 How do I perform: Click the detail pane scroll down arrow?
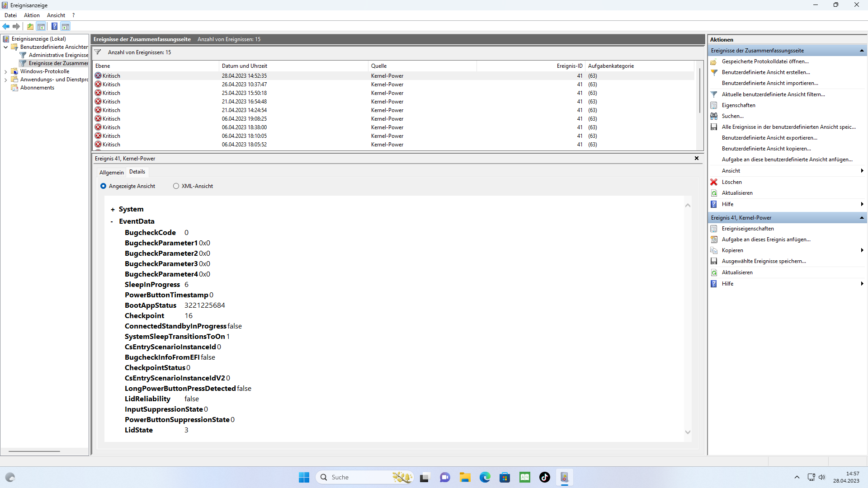pyautogui.click(x=688, y=432)
